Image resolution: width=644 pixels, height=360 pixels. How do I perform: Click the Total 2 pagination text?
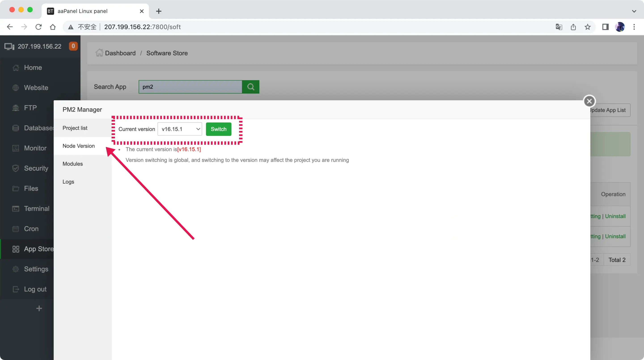617,260
